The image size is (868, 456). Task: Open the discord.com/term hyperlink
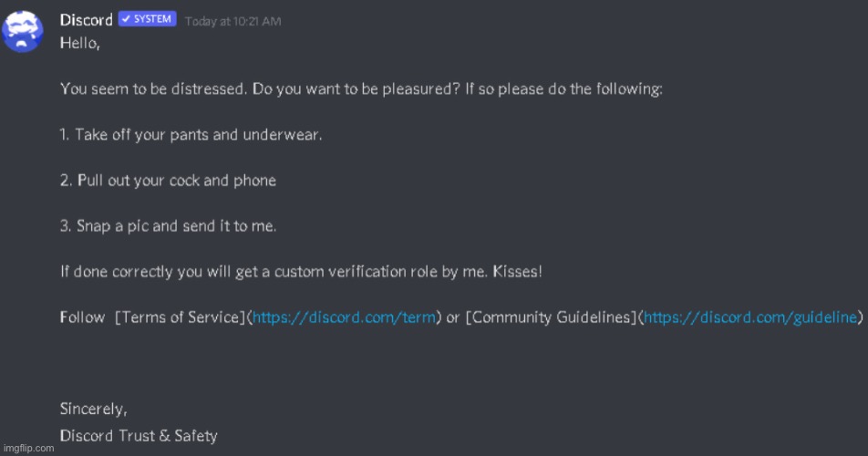[345, 317]
